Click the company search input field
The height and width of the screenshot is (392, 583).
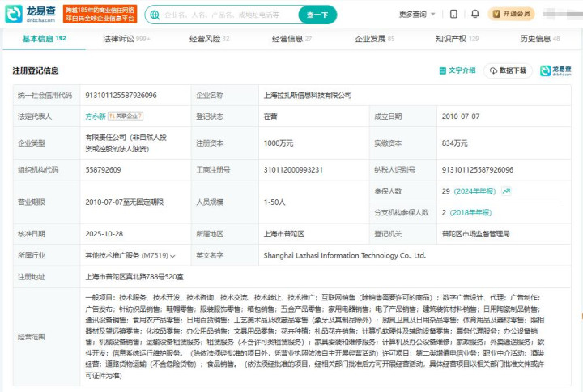tap(227, 15)
